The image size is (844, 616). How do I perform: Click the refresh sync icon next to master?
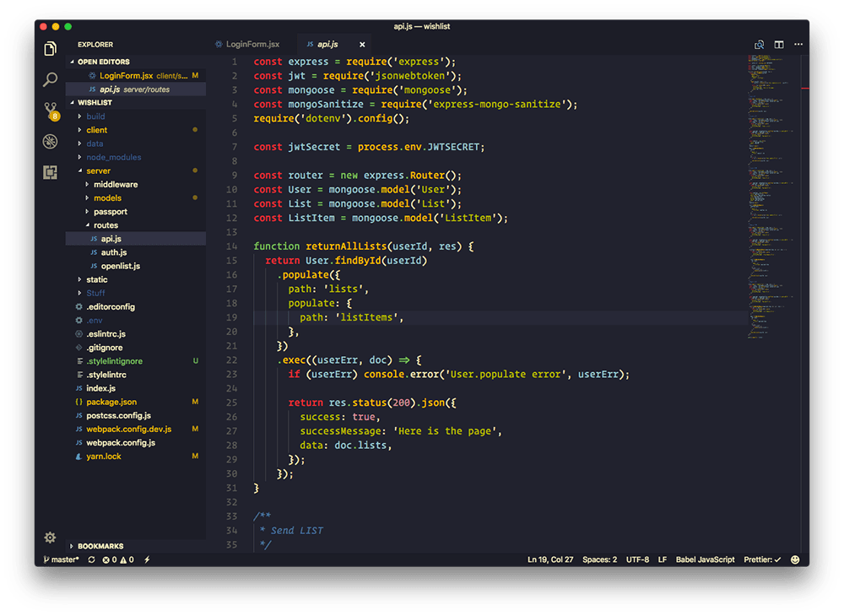click(x=89, y=559)
